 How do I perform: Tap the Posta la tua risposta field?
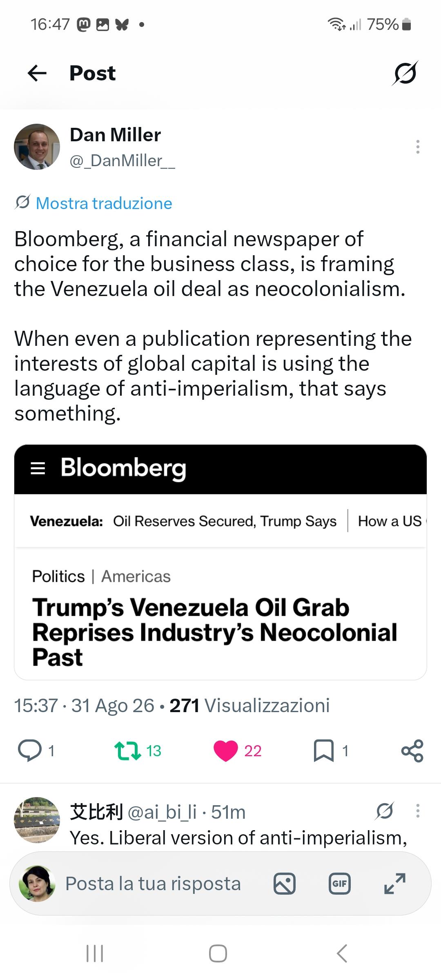pos(153,884)
